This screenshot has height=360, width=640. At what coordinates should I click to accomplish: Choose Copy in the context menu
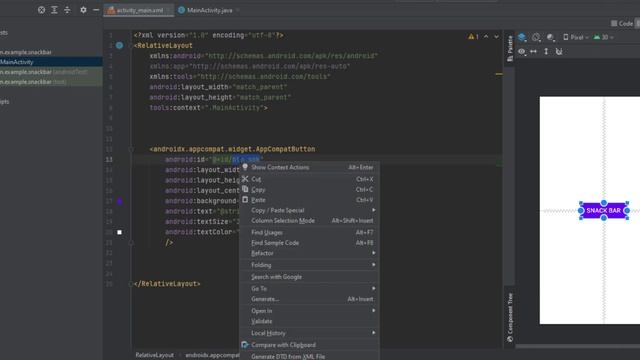click(x=309, y=190)
